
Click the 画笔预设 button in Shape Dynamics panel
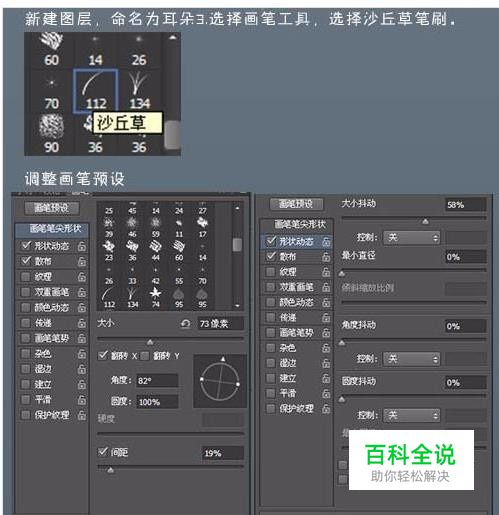(296, 204)
